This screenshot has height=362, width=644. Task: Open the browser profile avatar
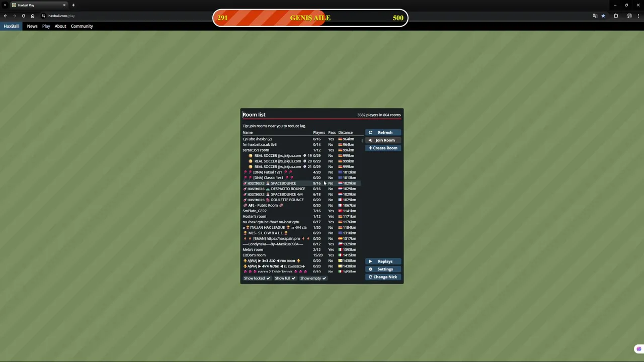click(629, 16)
